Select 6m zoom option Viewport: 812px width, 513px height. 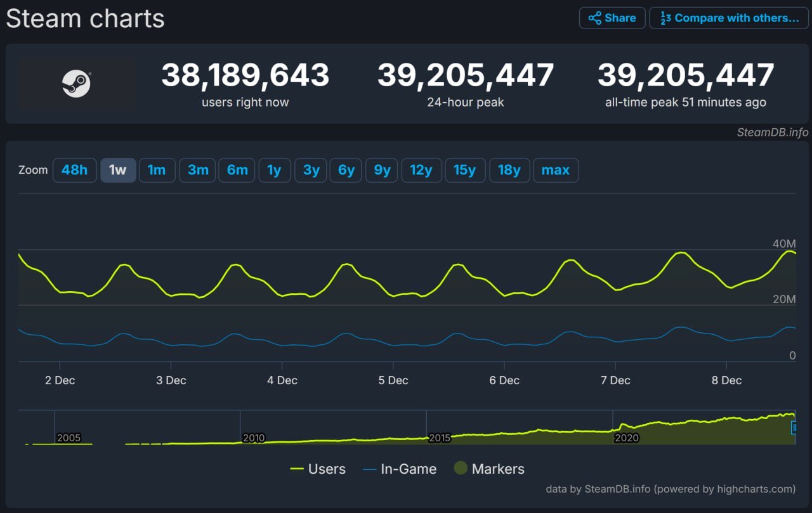pyautogui.click(x=237, y=170)
